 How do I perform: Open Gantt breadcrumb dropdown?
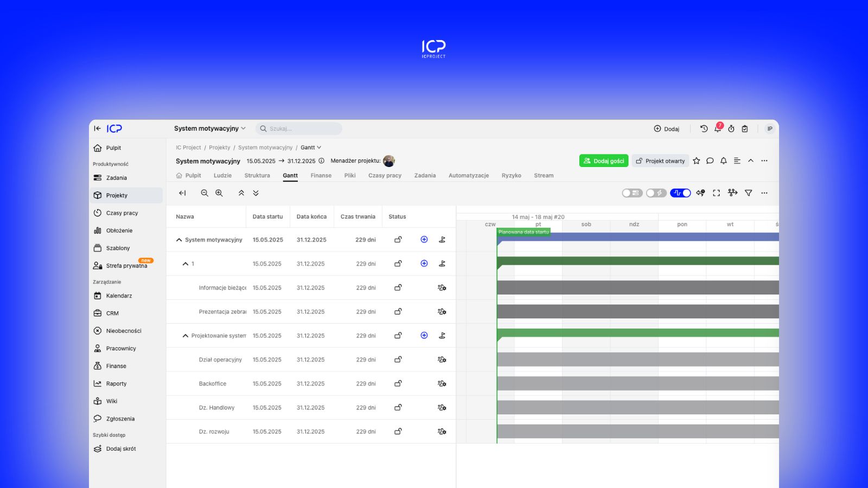coord(311,147)
